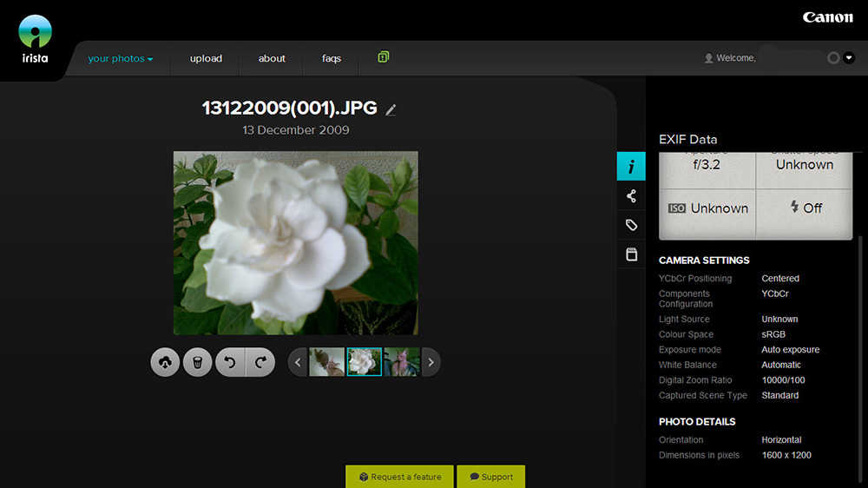Click the Auto exposure value
This screenshot has width=868, height=488.
click(791, 350)
